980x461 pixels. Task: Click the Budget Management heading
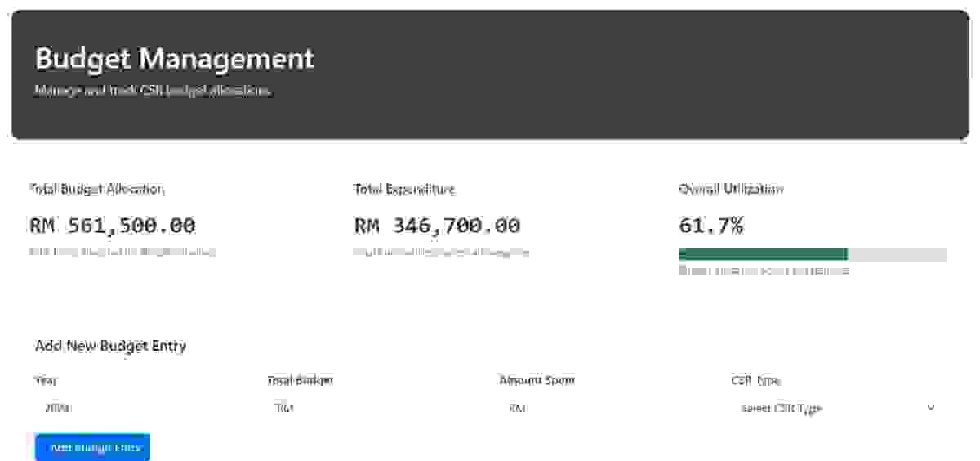pyautogui.click(x=174, y=58)
